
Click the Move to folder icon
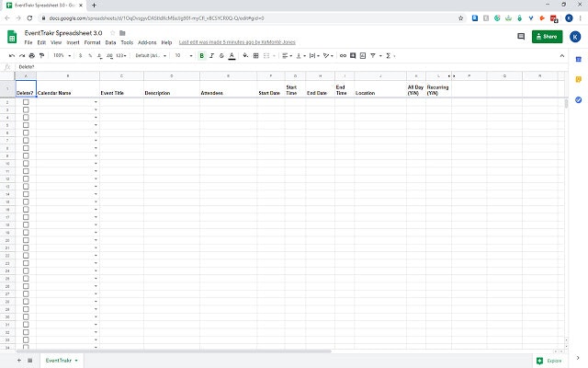122,33
